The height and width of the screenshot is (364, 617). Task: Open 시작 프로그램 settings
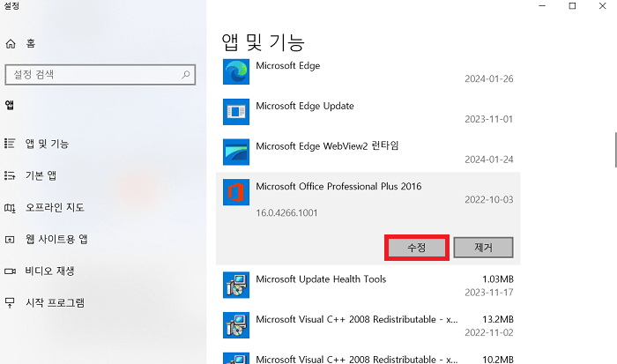tap(55, 302)
